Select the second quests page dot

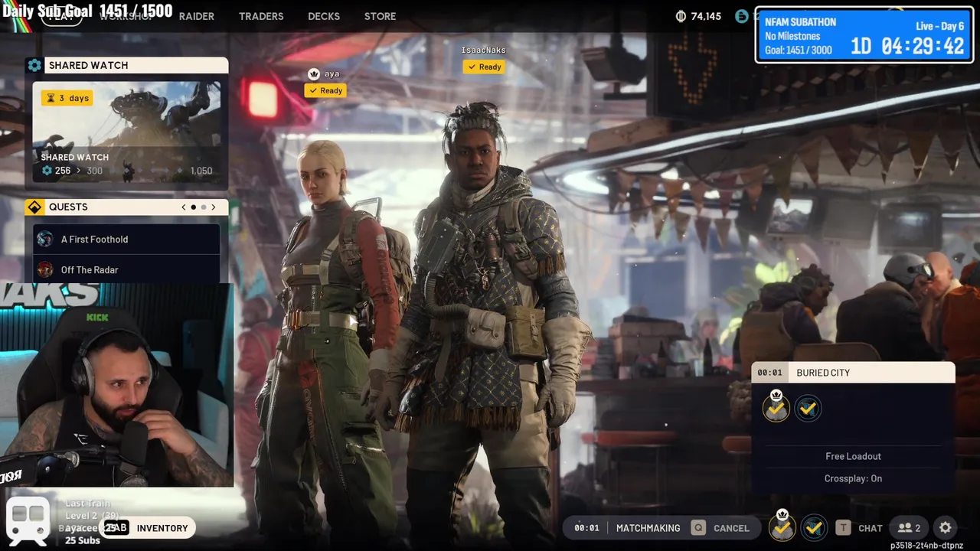[x=204, y=207]
